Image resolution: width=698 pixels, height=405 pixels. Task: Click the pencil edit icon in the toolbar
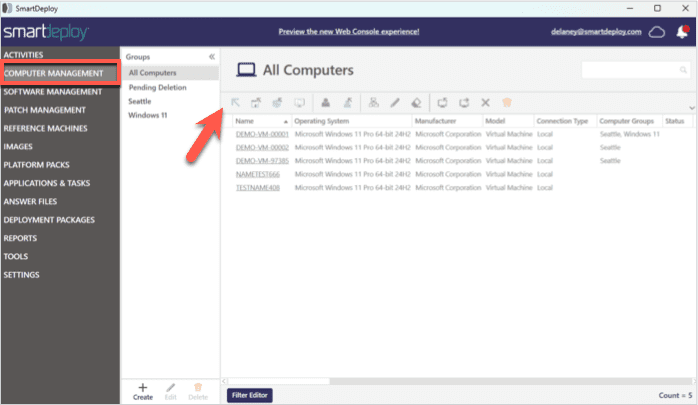pyautogui.click(x=395, y=103)
